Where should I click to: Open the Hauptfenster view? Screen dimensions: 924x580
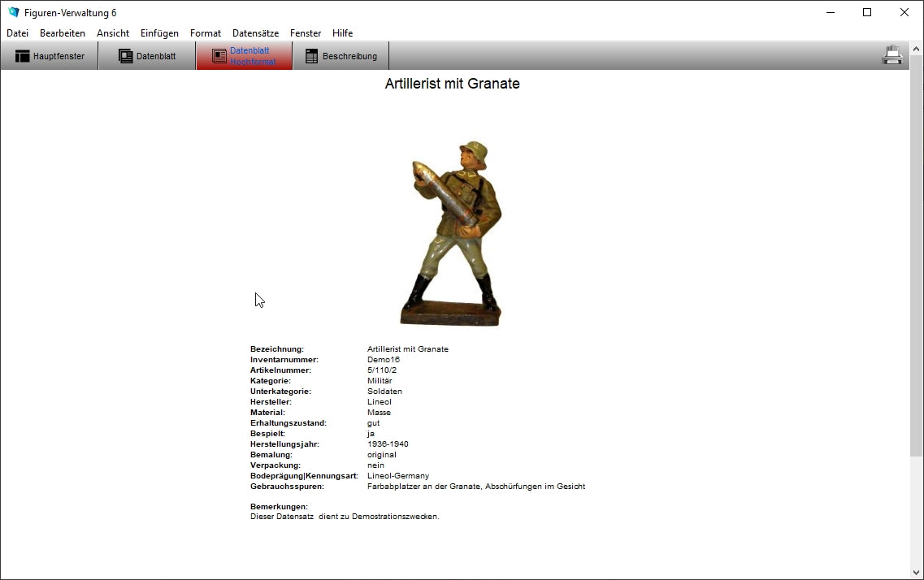(50, 56)
